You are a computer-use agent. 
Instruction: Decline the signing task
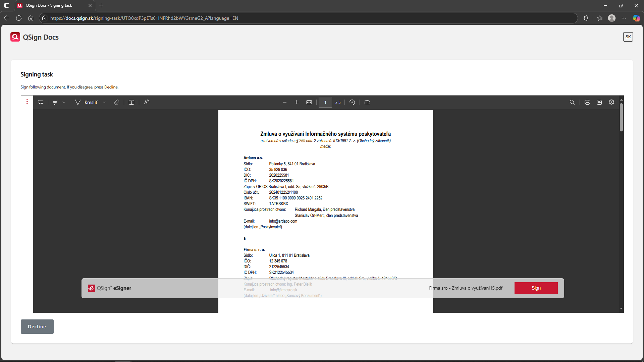[x=37, y=326]
